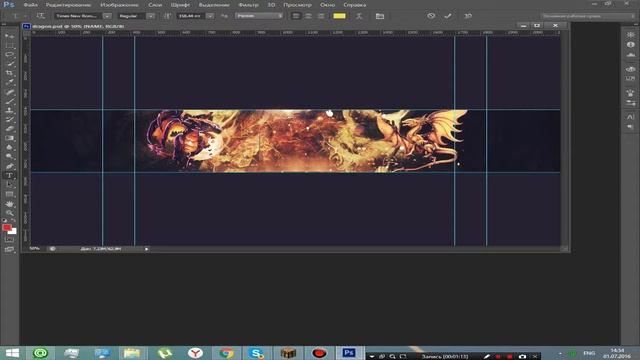
Task: Open the Справка menu
Action: tap(355, 5)
